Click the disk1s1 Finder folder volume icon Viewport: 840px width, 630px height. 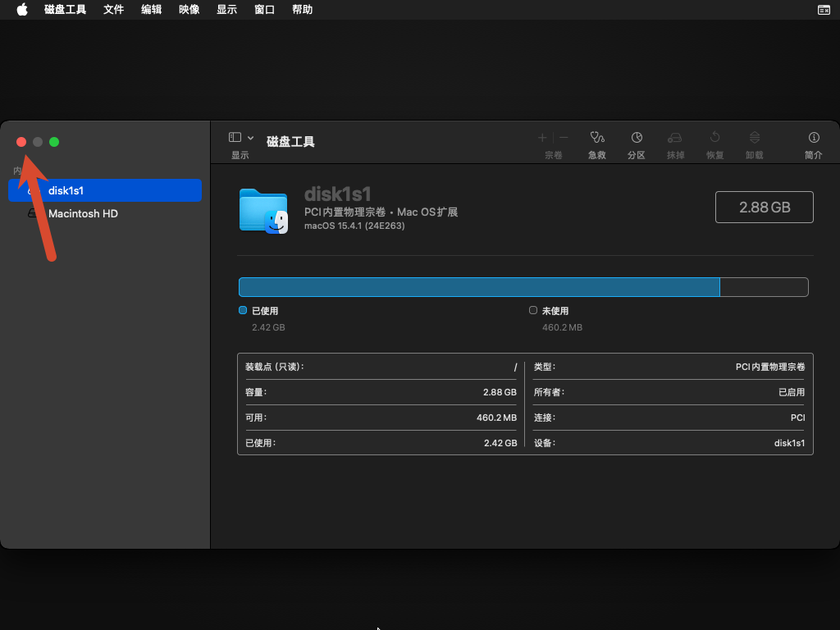(x=263, y=211)
